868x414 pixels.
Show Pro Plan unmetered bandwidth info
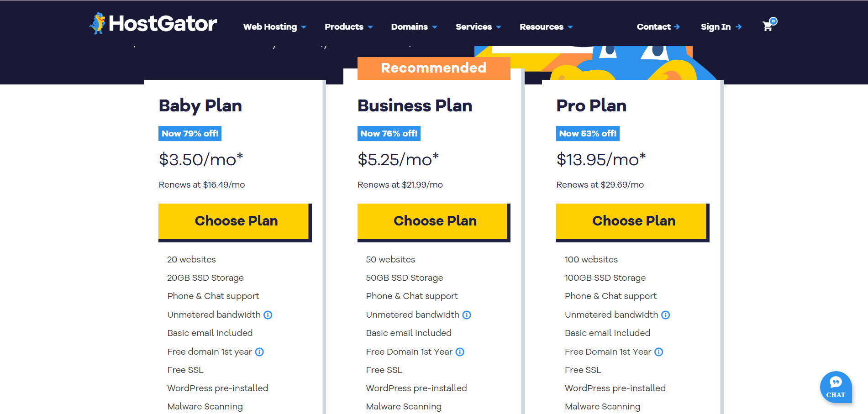pyautogui.click(x=666, y=315)
